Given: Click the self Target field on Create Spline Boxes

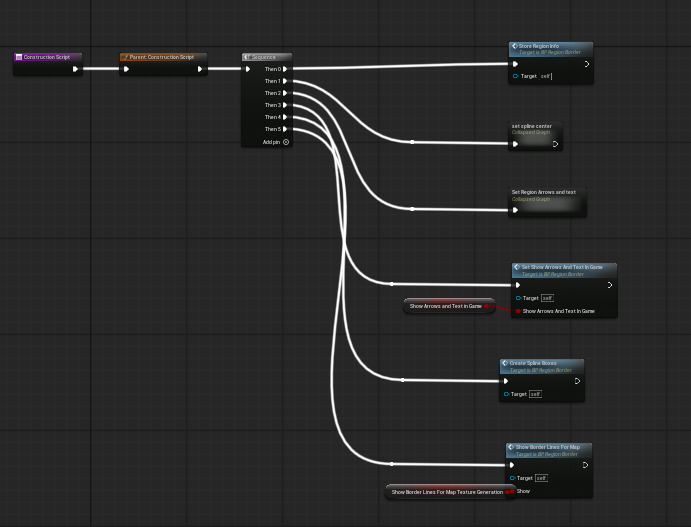Looking at the screenshot, I should [x=535, y=394].
